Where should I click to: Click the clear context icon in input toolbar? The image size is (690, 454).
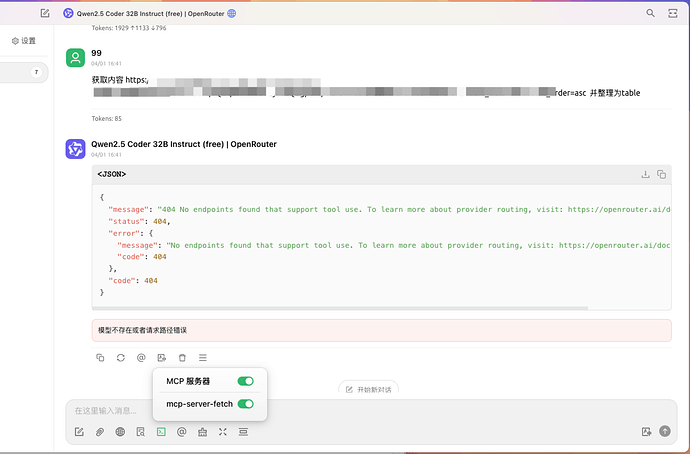tap(243, 432)
